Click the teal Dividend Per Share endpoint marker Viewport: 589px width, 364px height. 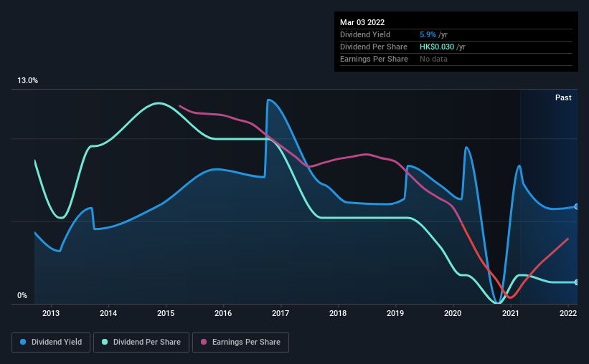coord(576,282)
